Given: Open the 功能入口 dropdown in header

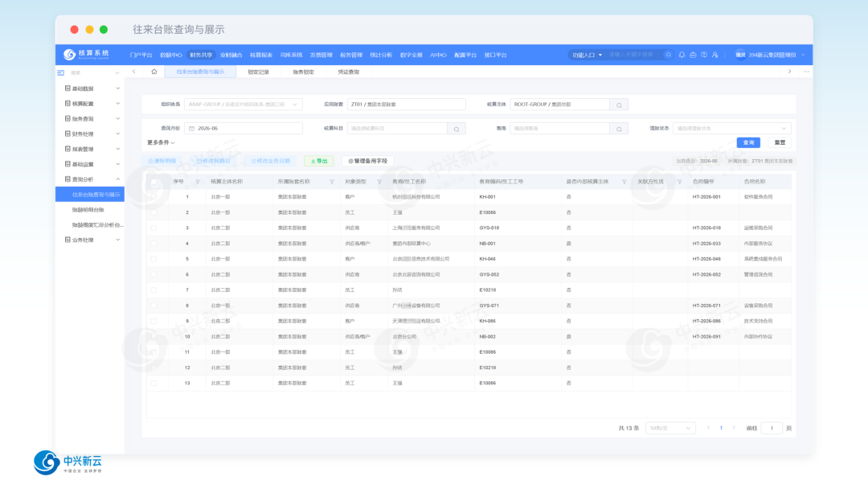Looking at the screenshot, I should click(587, 55).
